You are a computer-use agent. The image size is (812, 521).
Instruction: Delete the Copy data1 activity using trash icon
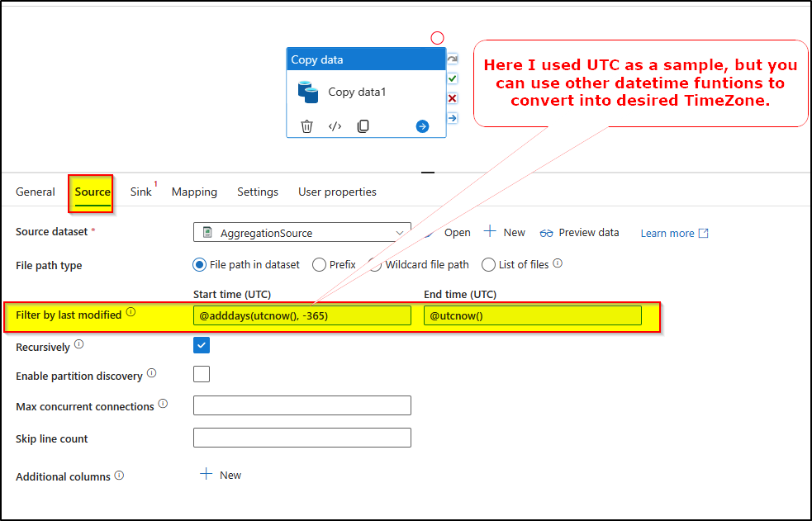pyautogui.click(x=306, y=126)
